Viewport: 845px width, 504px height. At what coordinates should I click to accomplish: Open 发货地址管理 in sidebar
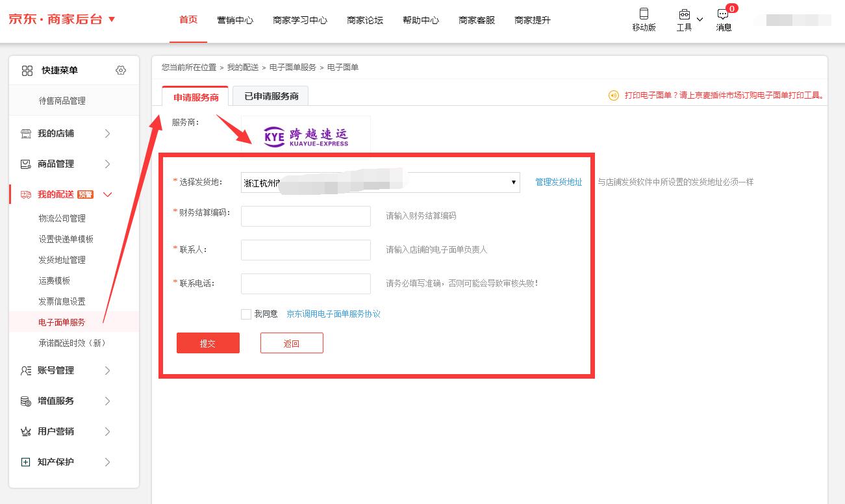62,260
